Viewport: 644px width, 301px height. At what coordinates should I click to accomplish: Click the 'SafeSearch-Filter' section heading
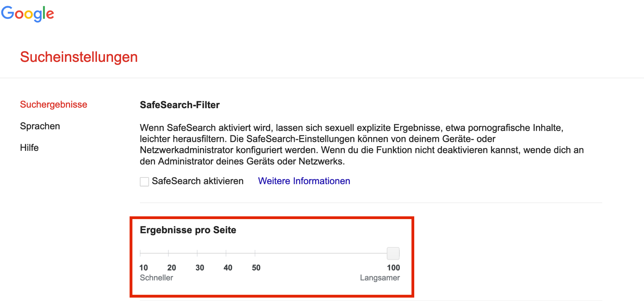click(x=180, y=105)
